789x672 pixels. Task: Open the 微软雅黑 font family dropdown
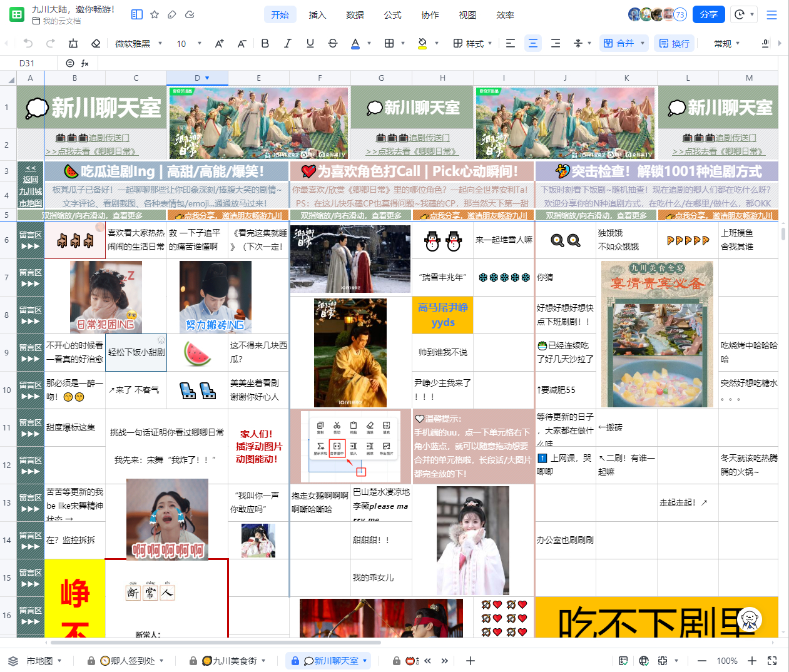[x=138, y=43]
